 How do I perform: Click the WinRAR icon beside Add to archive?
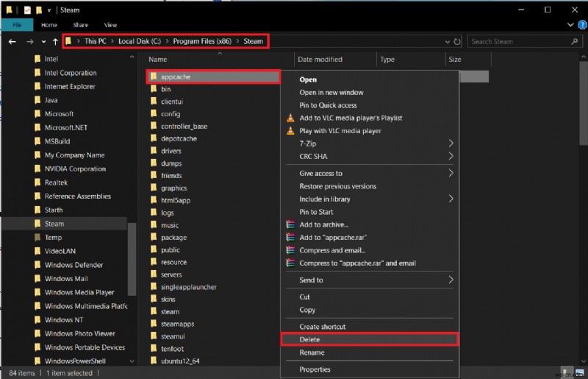click(290, 224)
